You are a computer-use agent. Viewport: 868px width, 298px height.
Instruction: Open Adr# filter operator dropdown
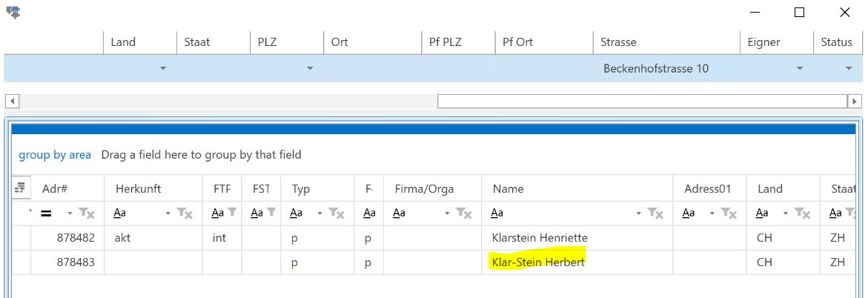point(70,213)
